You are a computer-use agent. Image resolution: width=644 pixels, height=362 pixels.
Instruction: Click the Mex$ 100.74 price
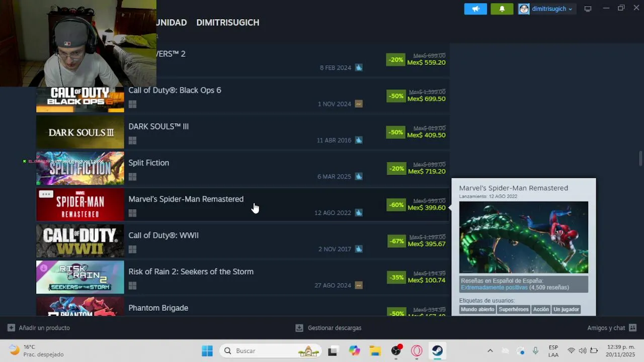click(x=427, y=280)
